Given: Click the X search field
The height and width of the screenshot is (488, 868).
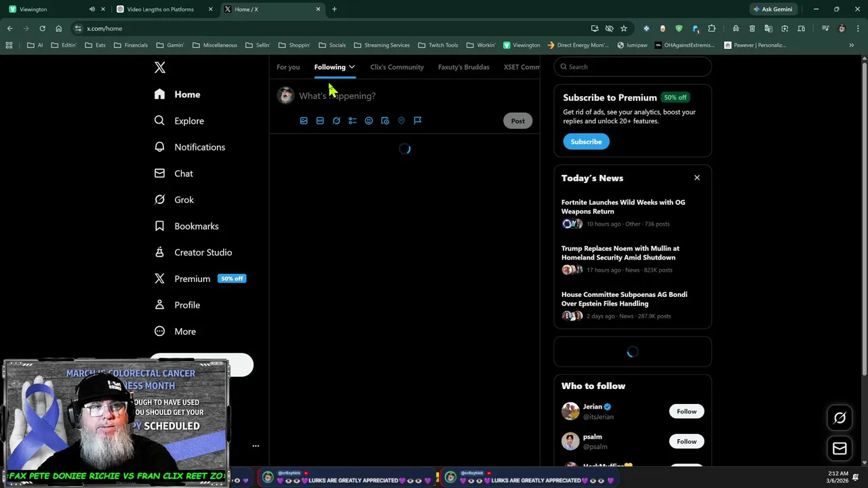Looking at the screenshot, I should click(633, 67).
